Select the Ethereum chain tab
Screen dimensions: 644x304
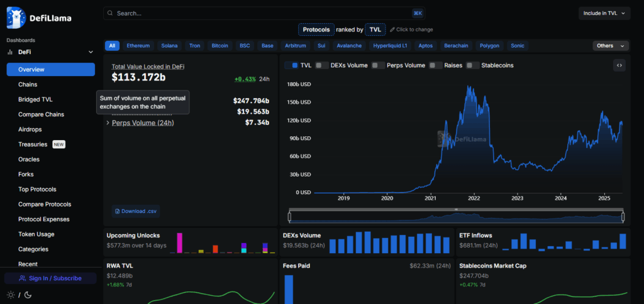pyautogui.click(x=138, y=46)
